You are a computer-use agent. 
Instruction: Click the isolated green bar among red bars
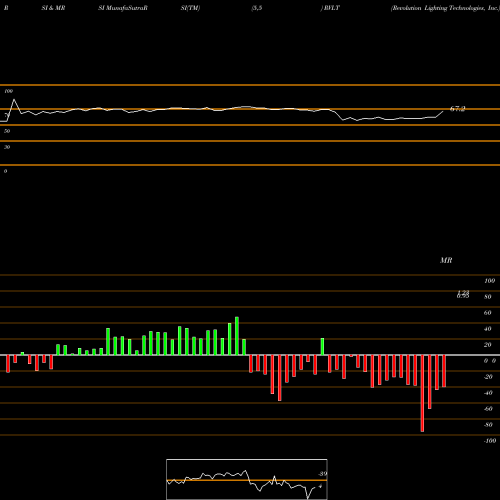(x=323, y=347)
